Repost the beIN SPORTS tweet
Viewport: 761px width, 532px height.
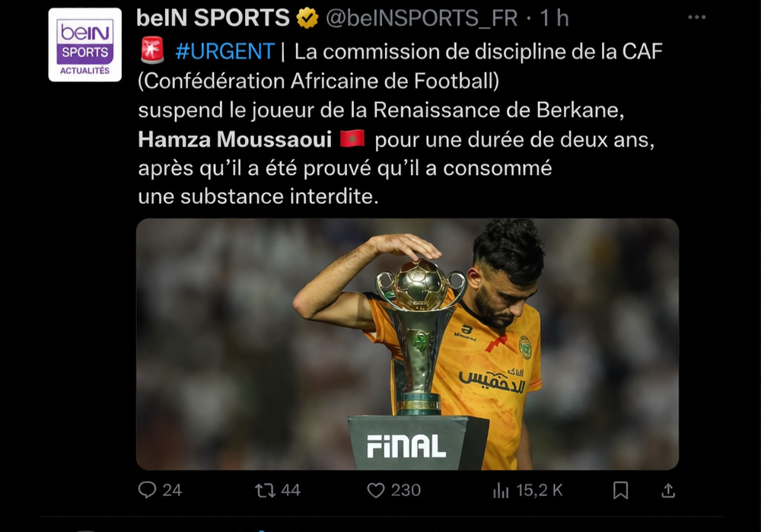point(265,490)
